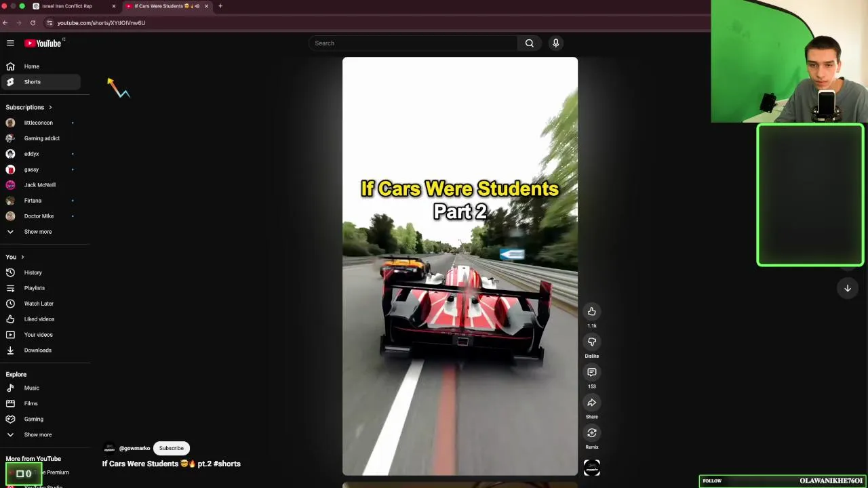Go to next short with down arrow
The height and width of the screenshot is (488, 868).
click(x=847, y=288)
